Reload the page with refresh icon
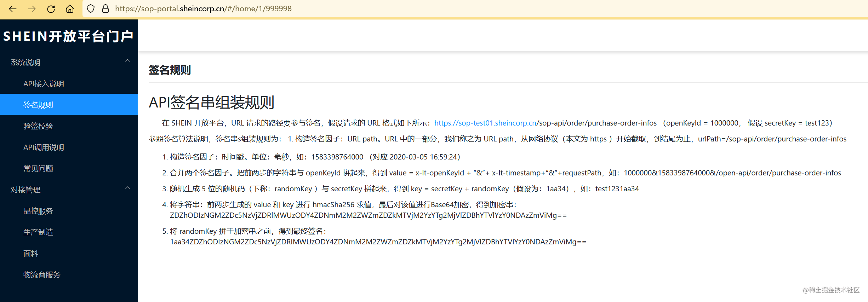This screenshot has height=302, width=868. pos(51,9)
